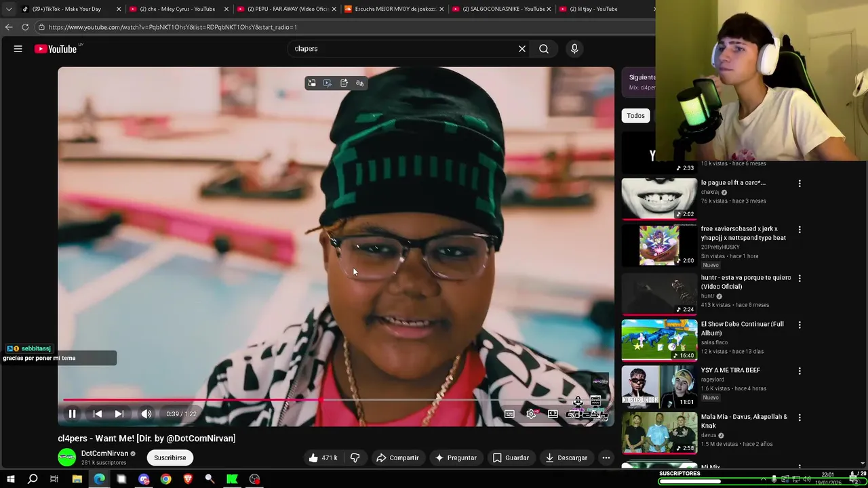
Task: Open the Kick app on the taskbar
Action: coord(232,479)
